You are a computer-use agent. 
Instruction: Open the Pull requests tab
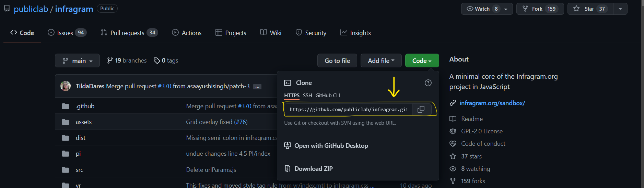[x=129, y=33]
